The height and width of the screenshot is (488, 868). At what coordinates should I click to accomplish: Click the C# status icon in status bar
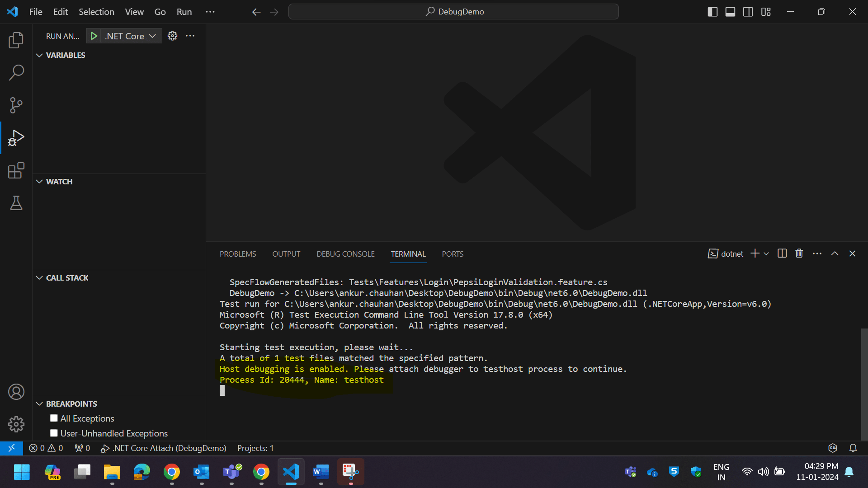click(x=833, y=448)
